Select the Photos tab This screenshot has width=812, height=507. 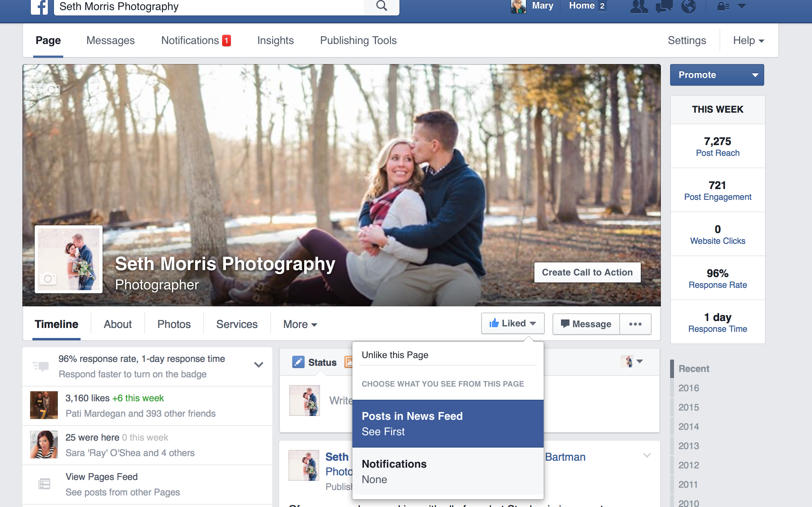[174, 324]
